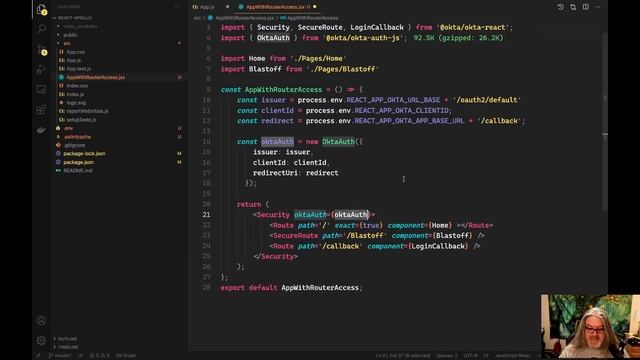Split the editor to the right

tap(586, 7)
